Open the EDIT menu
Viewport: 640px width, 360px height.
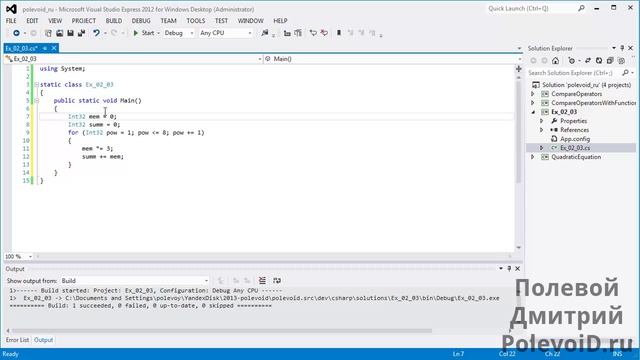[32, 21]
